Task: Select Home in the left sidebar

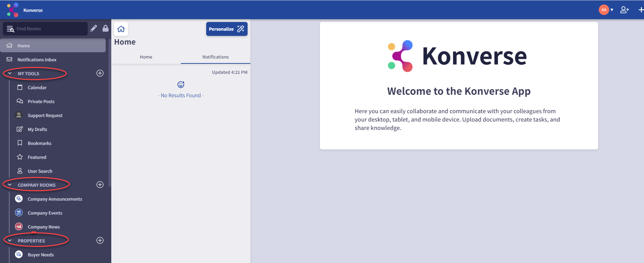Action: (53, 46)
